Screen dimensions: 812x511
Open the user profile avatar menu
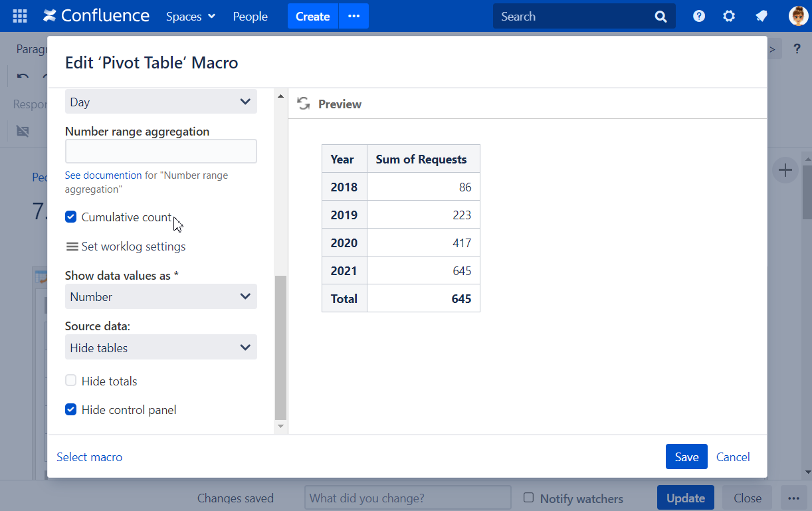(x=798, y=16)
